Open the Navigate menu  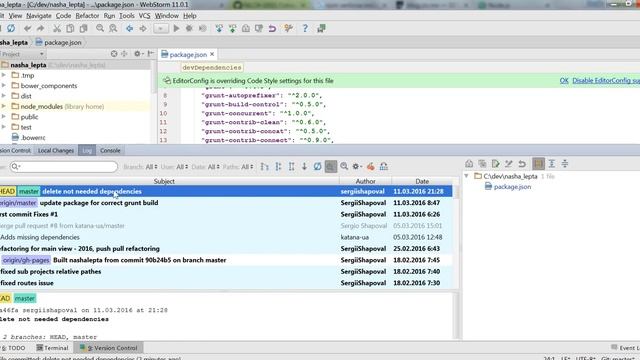(x=39, y=16)
